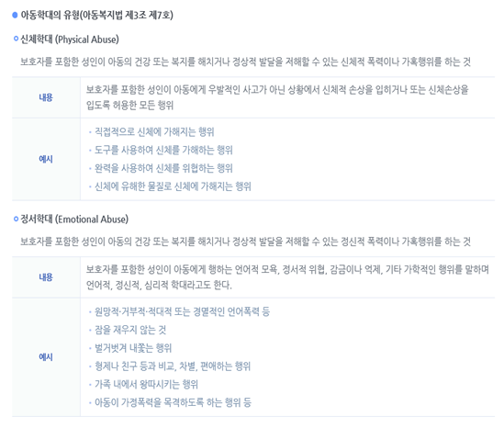Select the 아동학대의 유형(아동복지법 제3조 제7호) heading

pyautogui.click(x=96, y=15)
